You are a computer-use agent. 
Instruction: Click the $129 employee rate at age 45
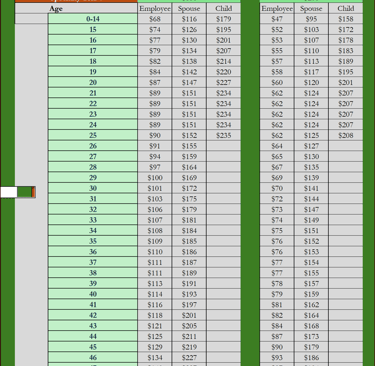point(155,347)
